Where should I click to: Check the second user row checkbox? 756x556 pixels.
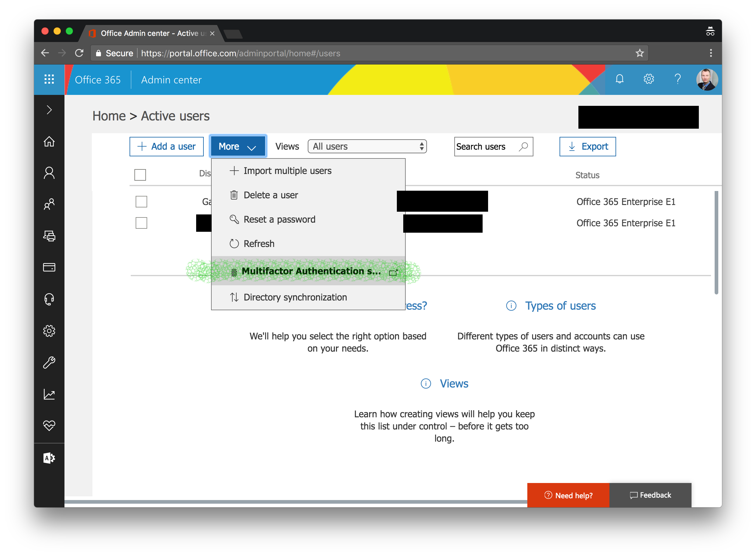pyautogui.click(x=141, y=223)
